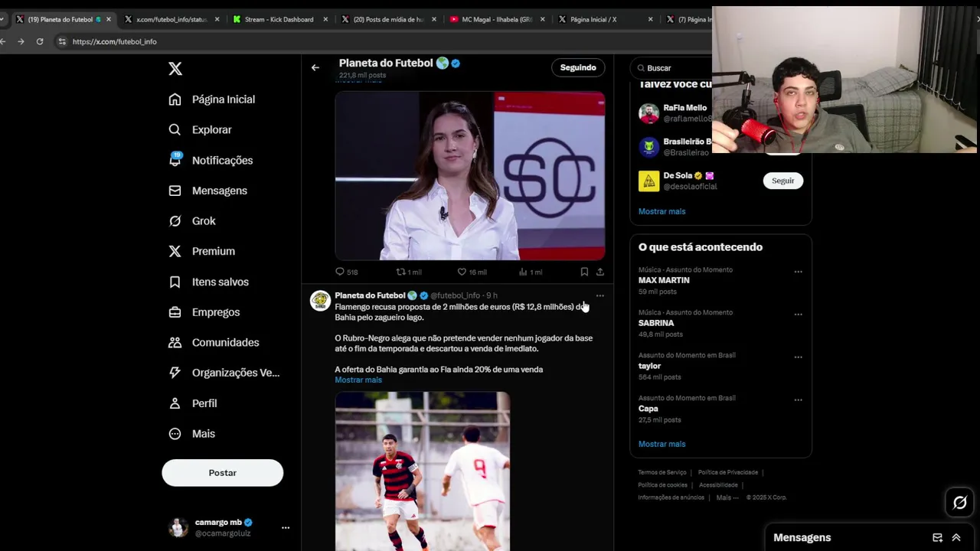Open the SABRINA trend
980x551 pixels.
656,324
